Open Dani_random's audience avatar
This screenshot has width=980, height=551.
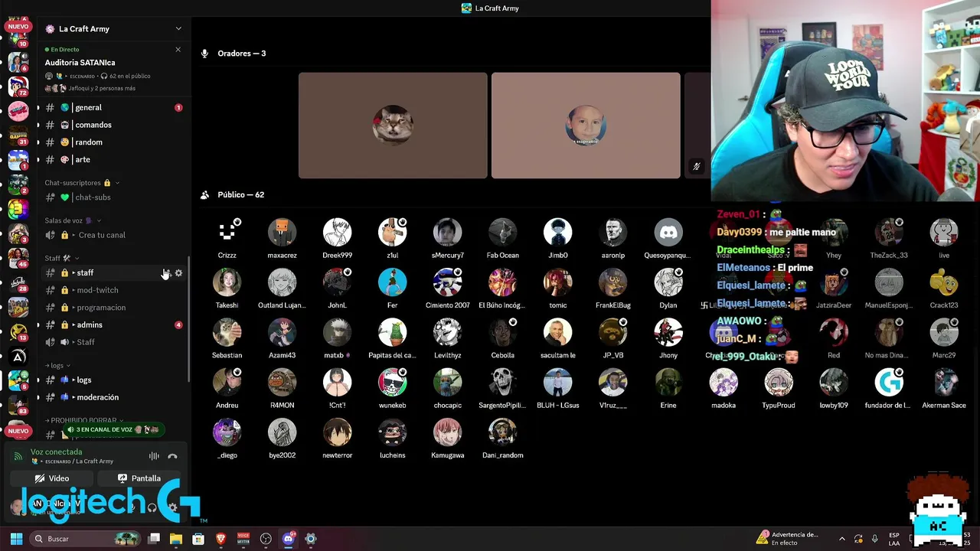[502, 432]
